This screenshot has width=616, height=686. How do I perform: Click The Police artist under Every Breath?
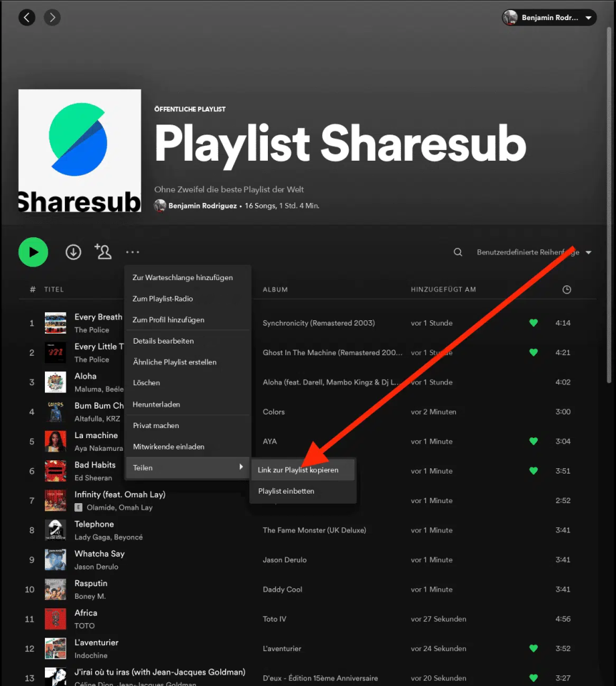[x=92, y=330]
